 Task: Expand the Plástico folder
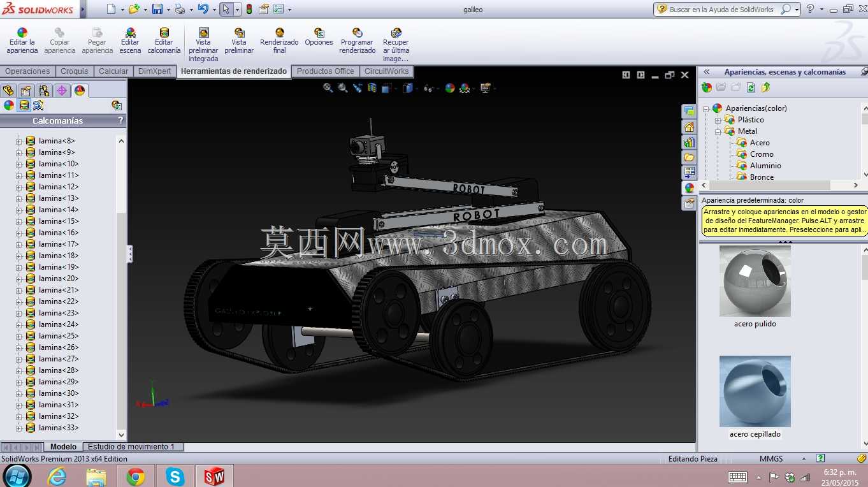[x=718, y=120]
